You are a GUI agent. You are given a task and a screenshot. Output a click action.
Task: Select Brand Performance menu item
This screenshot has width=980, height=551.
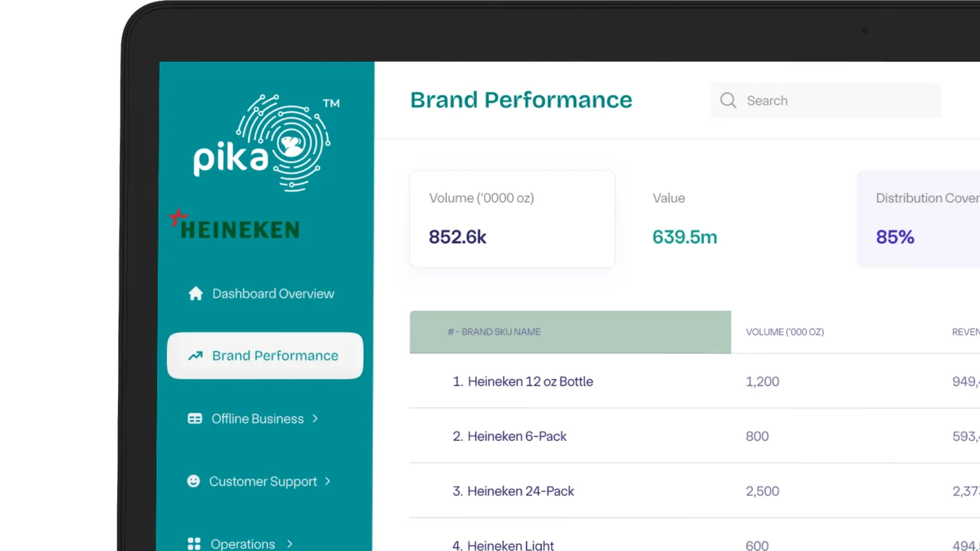pos(265,355)
